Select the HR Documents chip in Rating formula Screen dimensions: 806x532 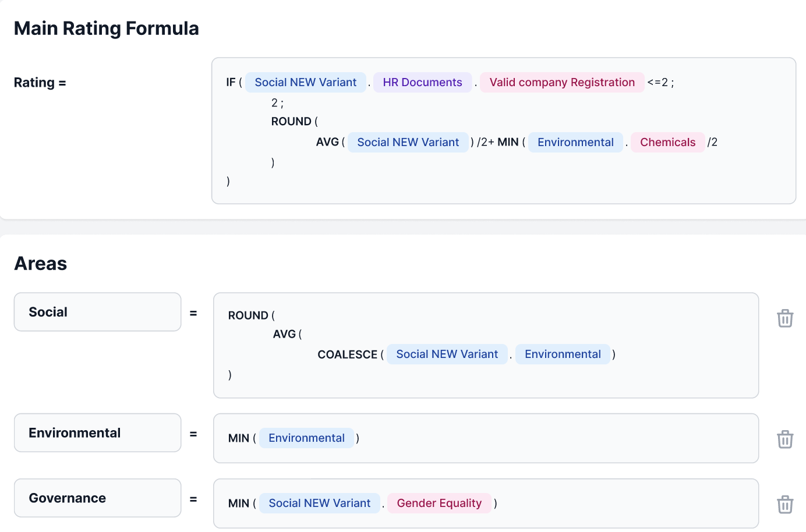pos(423,83)
